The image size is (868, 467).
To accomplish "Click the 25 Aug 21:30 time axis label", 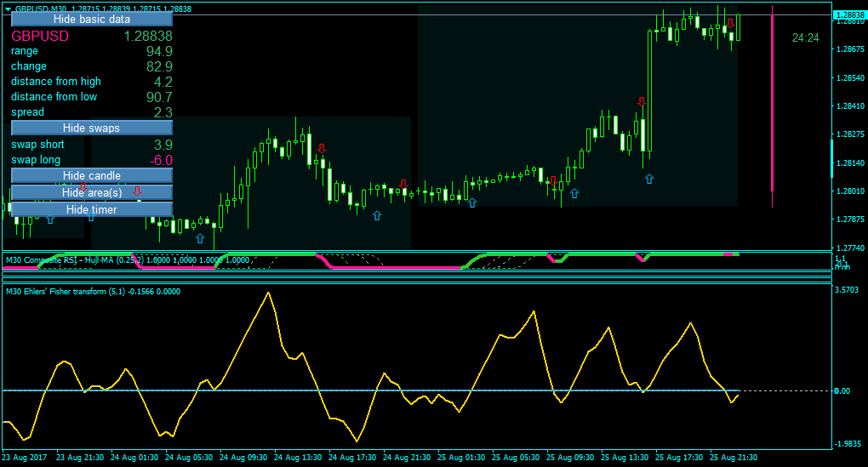I will pos(734,458).
